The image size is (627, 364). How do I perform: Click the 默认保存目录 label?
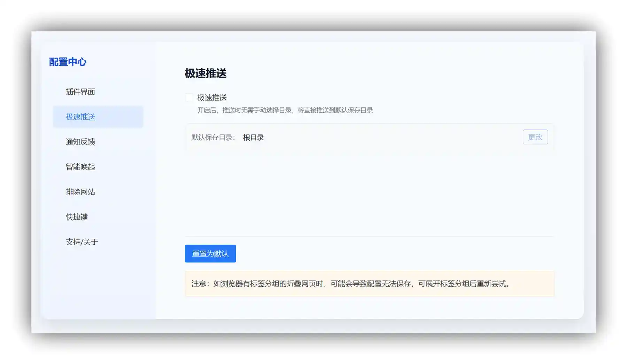coord(212,137)
